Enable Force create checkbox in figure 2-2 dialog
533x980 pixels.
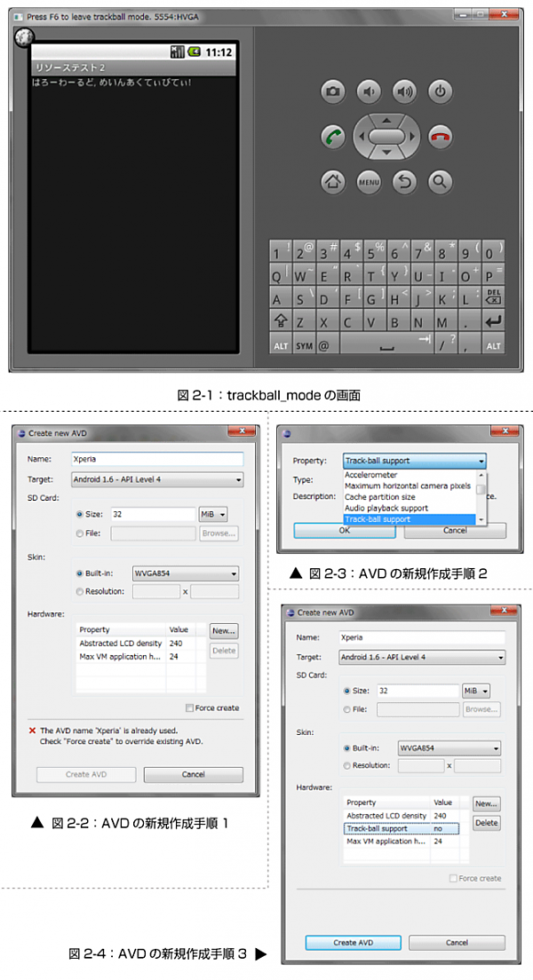pos(189,708)
